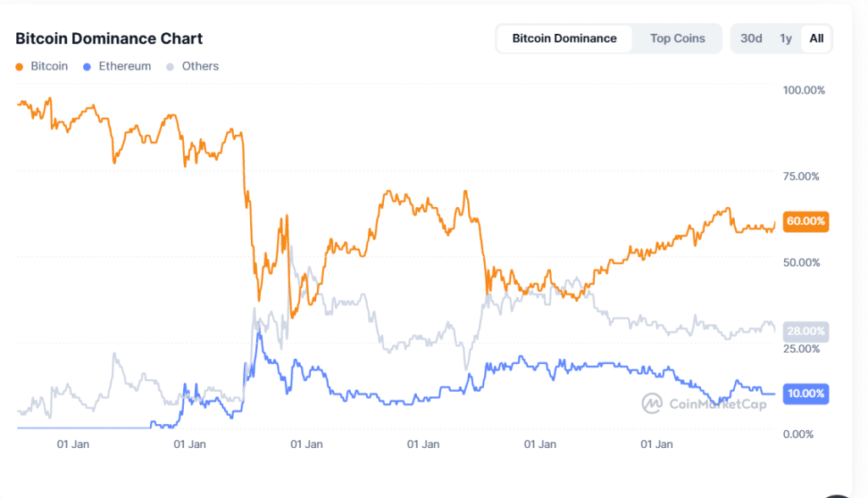
Task: Switch chart to 30d view
Action: coord(751,38)
